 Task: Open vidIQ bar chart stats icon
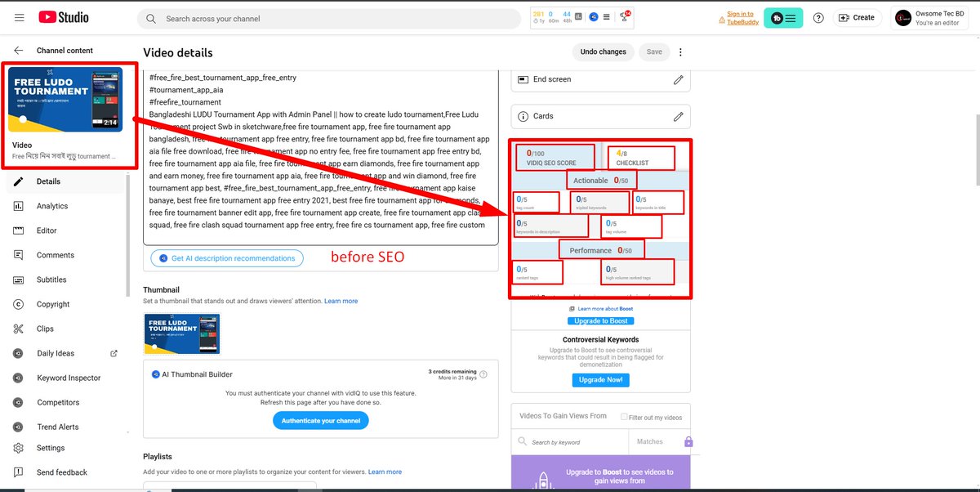pos(579,16)
